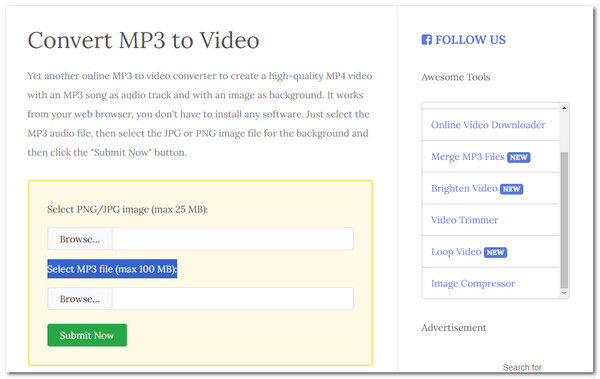The width and height of the screenshot is (600, 379).
Task: Click the 'Advertisement' label
Action: tap(454, 328)
